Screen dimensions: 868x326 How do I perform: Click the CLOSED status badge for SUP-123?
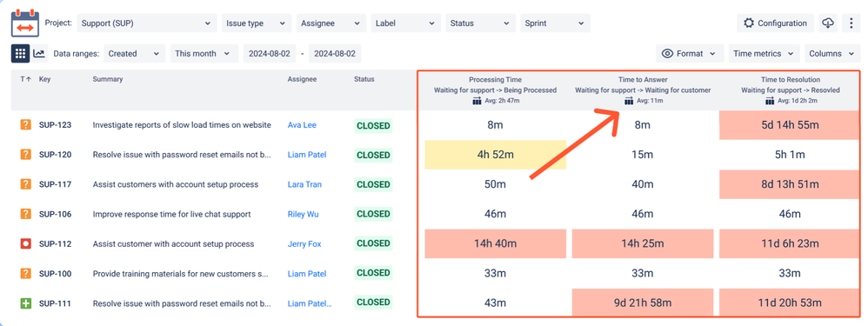tap(374, 126)
